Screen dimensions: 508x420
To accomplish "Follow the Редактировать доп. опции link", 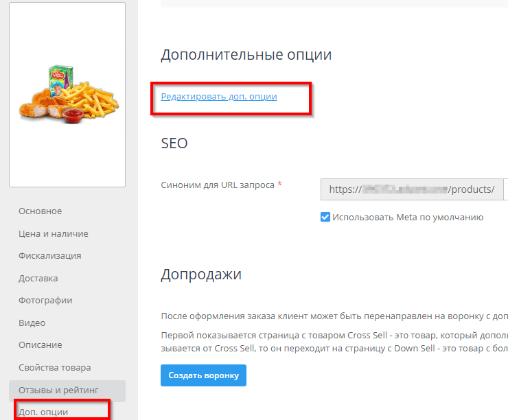I will pos(219,97).
